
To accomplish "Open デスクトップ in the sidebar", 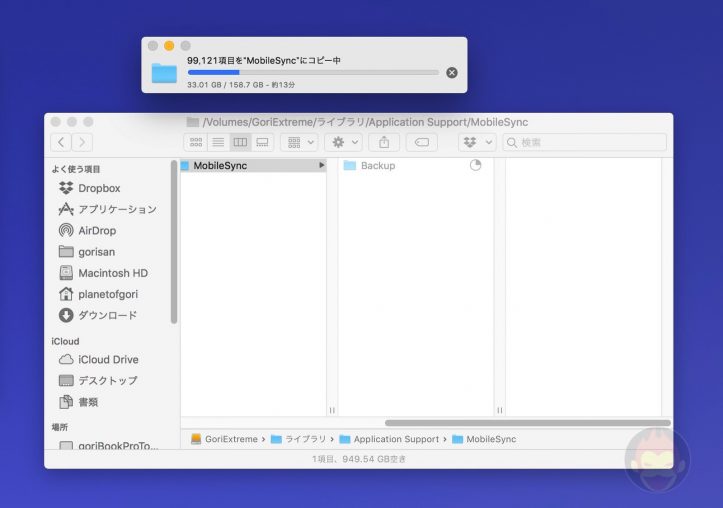I will click(98, 381).
